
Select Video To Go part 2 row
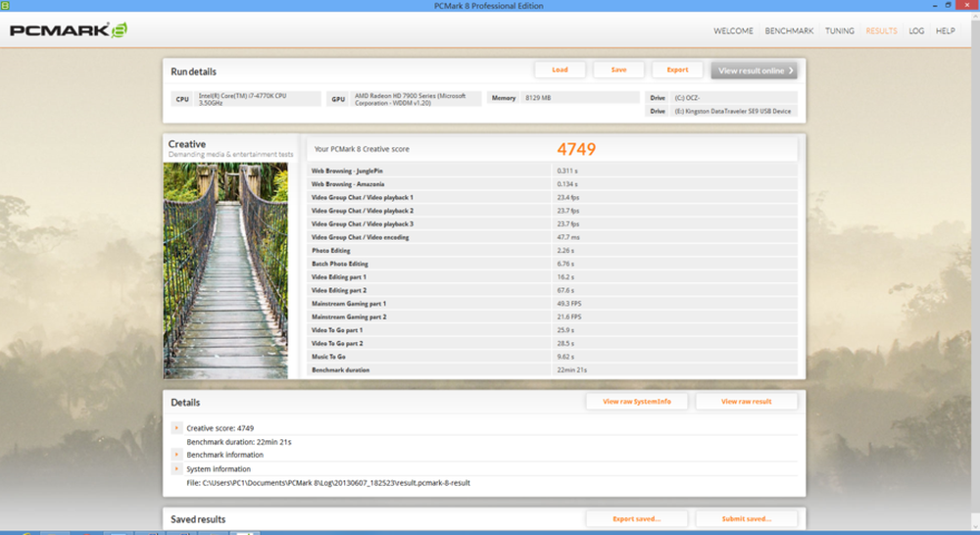coord(553,343)
